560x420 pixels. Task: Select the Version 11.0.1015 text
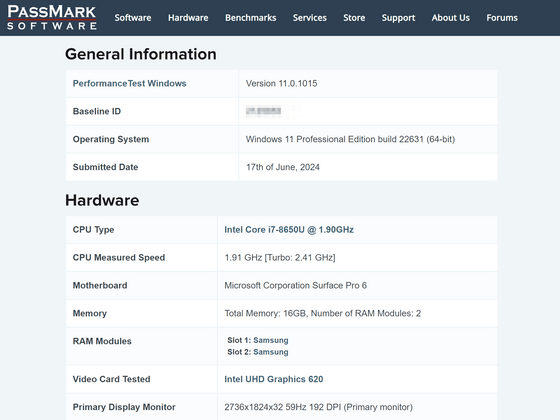(x=281, y=84)
